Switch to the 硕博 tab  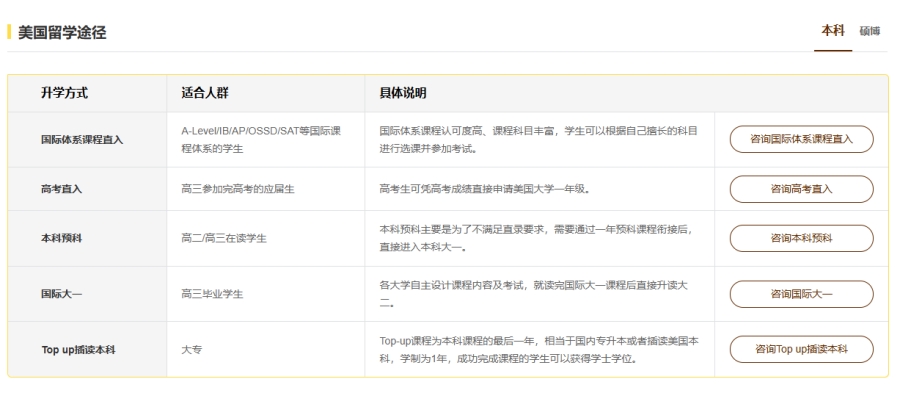click(869, 31)
